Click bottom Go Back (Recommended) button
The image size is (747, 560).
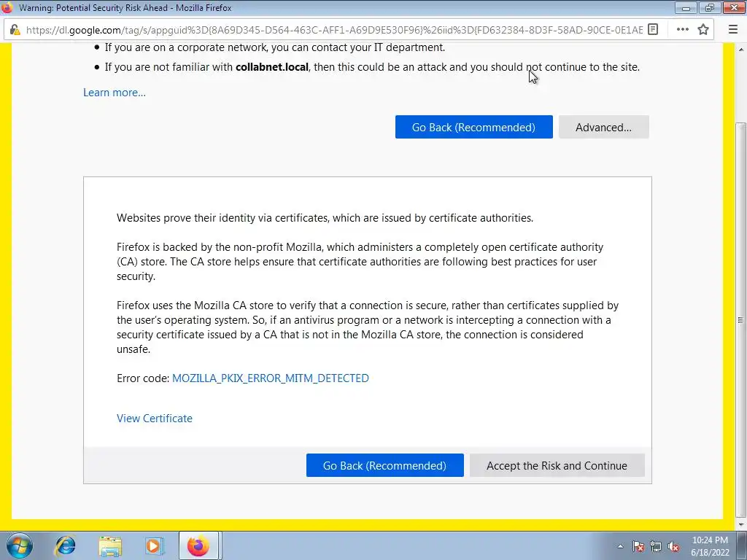384,465
